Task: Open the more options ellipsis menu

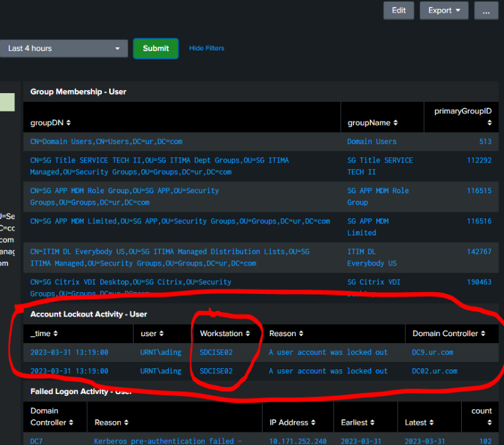Action: click(x=486, y=10)
